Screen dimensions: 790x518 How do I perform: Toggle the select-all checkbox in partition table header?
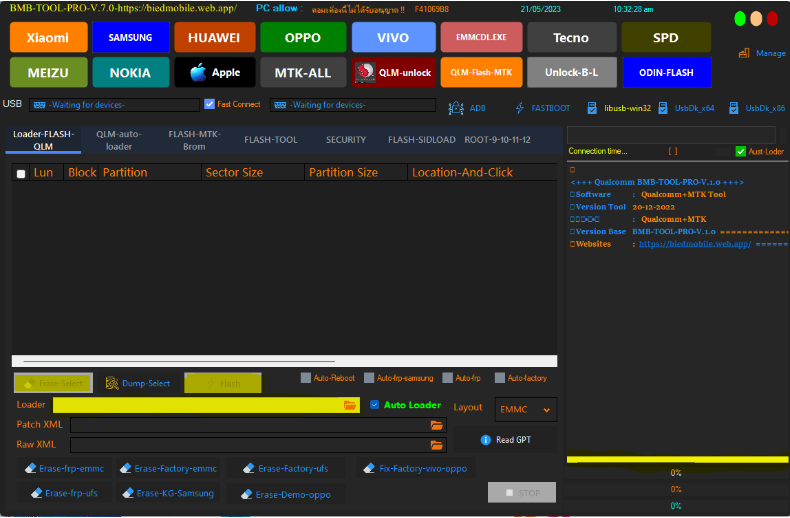click(21, 173)
